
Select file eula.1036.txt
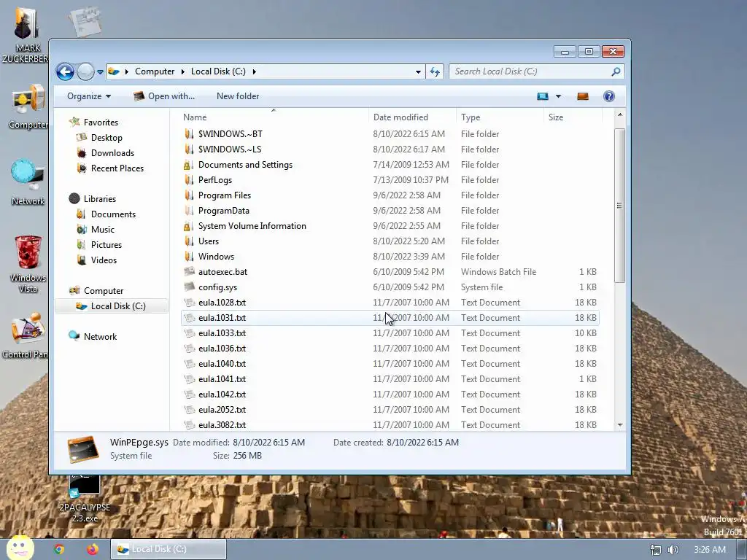pos(390,349)
